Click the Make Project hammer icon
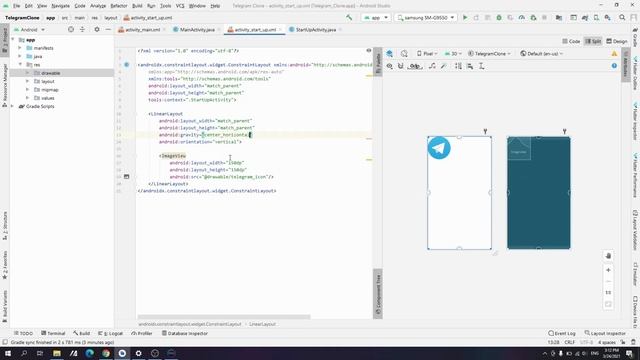Screen dimensions: 640x360 pos(349,18)
